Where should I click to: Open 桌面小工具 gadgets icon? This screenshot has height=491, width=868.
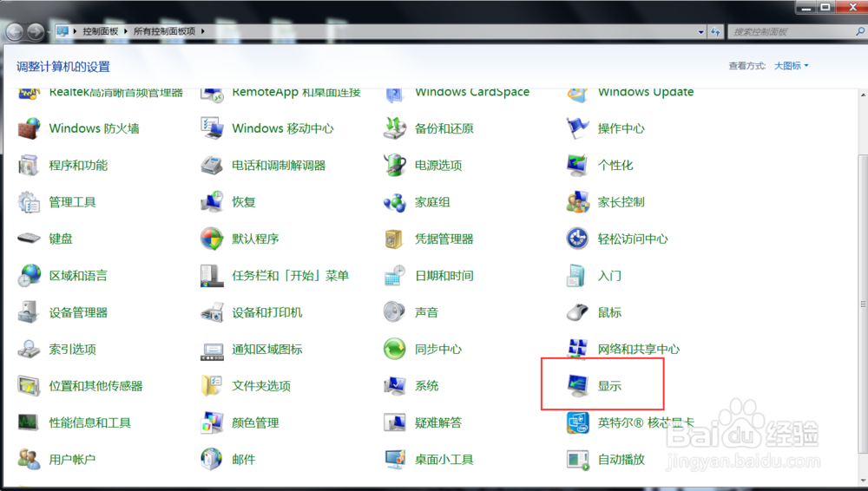click(395, 460)
